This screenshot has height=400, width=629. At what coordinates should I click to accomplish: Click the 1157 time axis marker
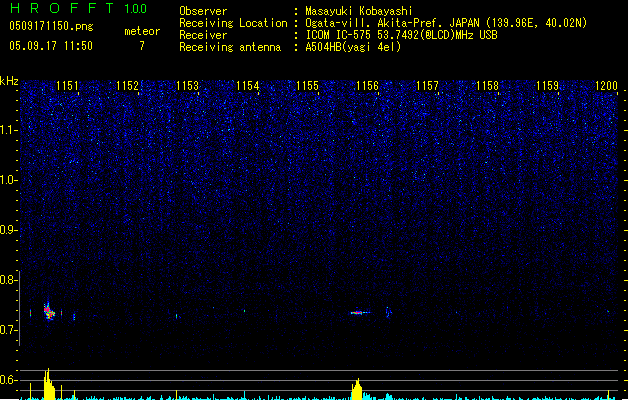click(427, 86)
